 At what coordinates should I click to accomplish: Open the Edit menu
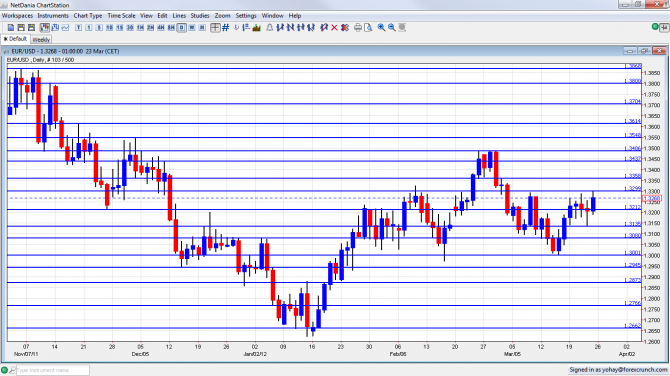[x=162, y=15]
